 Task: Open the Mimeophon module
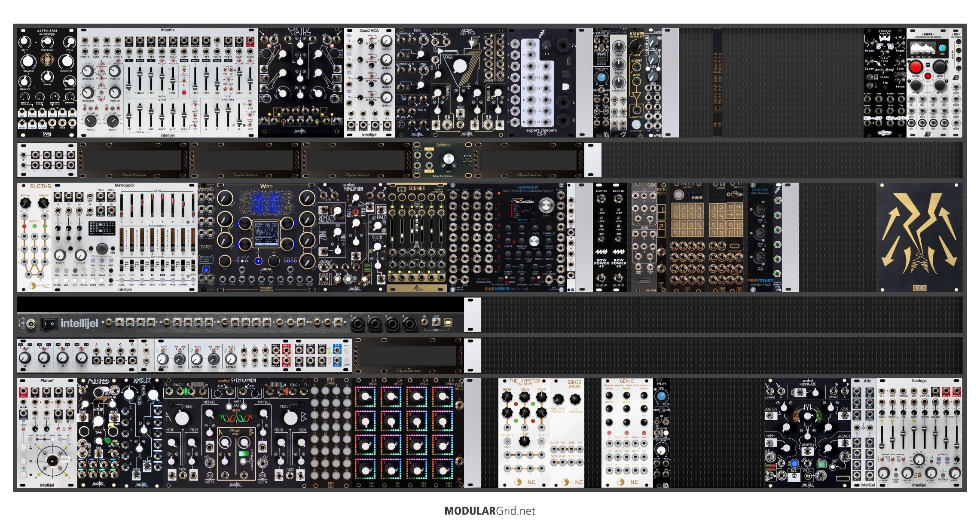pos(352,237)
